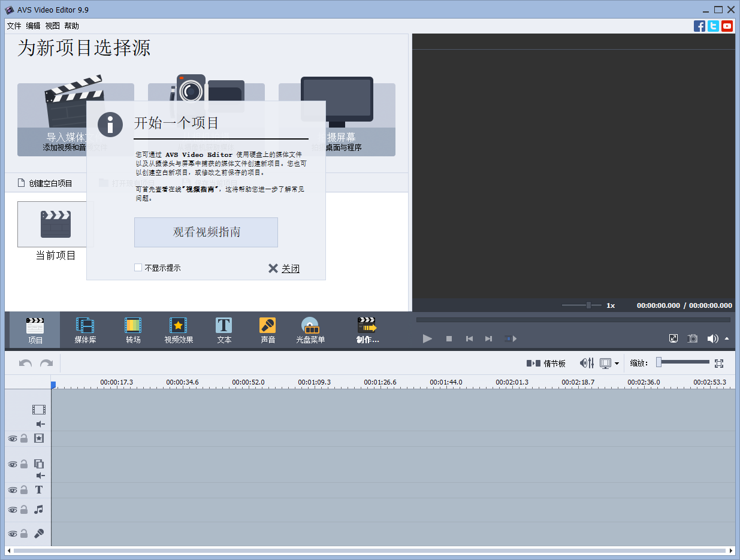Viewport: 740px width, 560px height.
Task: Switch to the 媒体库 tab
Action: pos(85,330)
